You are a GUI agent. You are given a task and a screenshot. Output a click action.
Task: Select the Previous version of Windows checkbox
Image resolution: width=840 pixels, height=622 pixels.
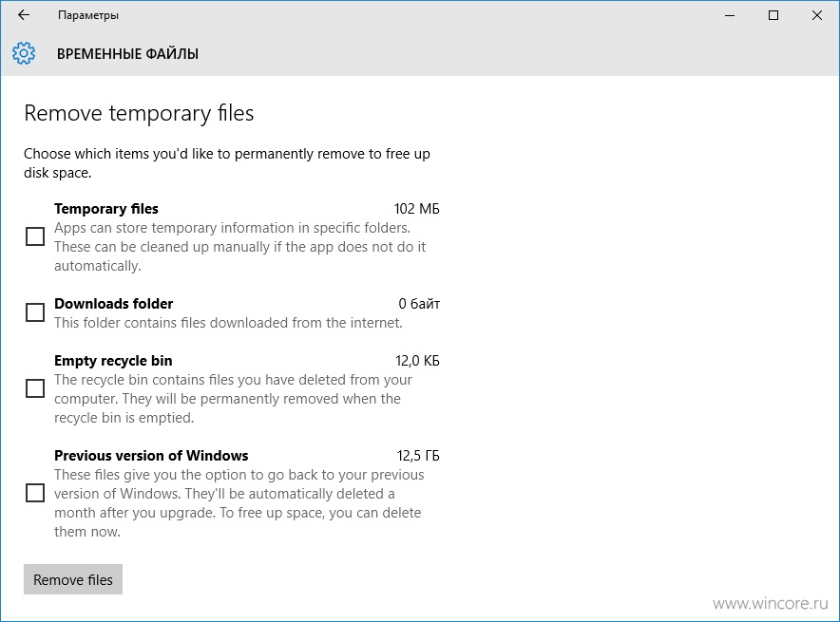[x=35, y=493]
